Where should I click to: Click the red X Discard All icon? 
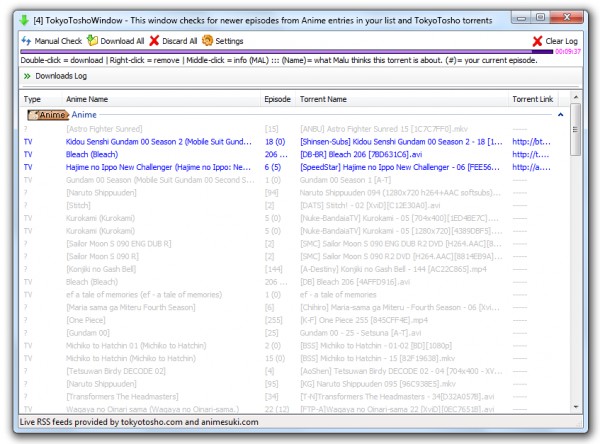[x=154, y=41]
